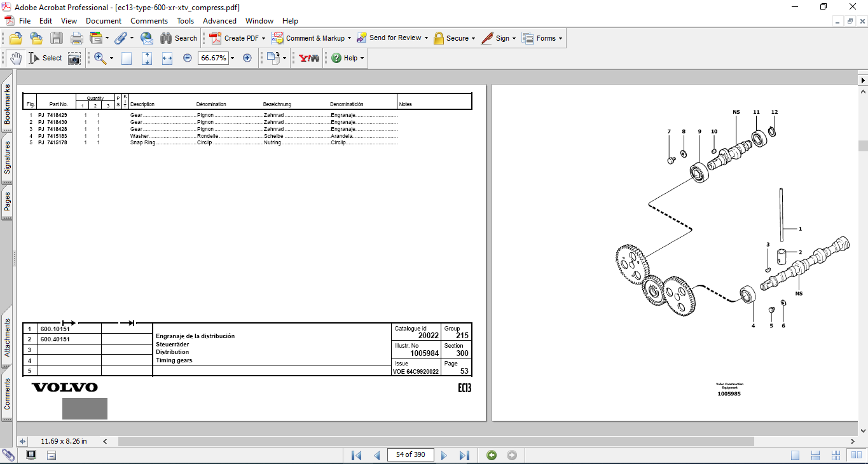Click the page number input field
The width and height of the screenshot is (868, 464).
point(410,454)
